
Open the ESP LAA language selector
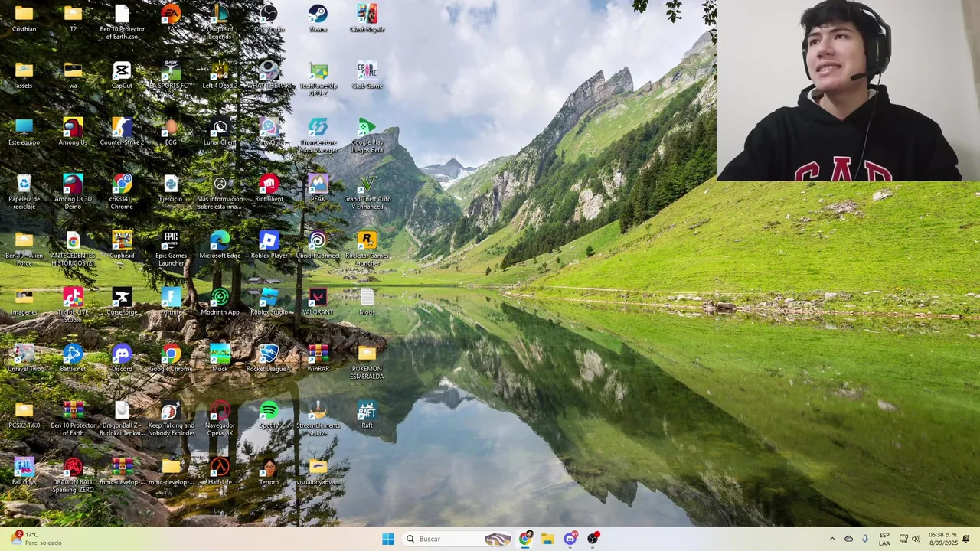click(x=884, y=539)
